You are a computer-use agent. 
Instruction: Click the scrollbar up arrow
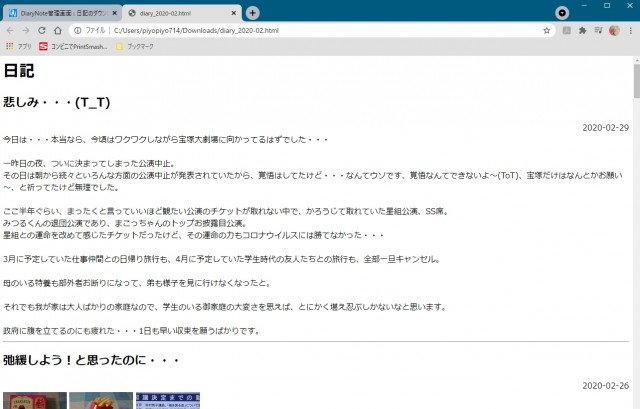pos(637,60)
